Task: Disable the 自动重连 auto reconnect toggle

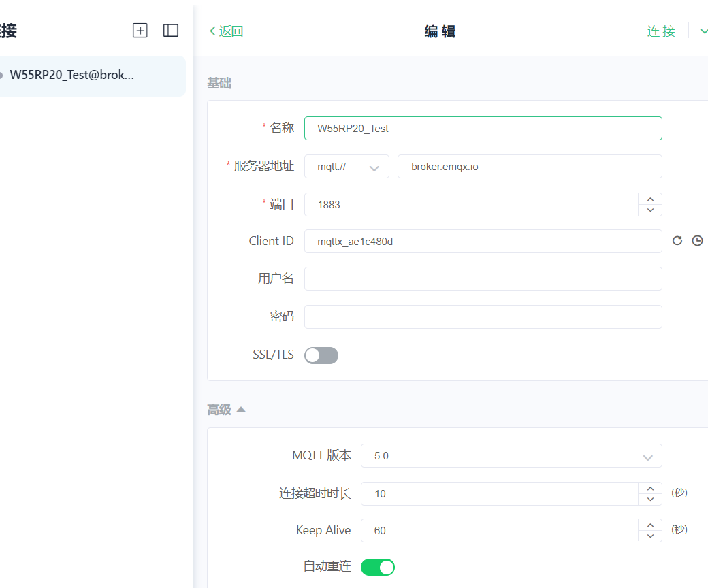Action: tap(377, 567)
